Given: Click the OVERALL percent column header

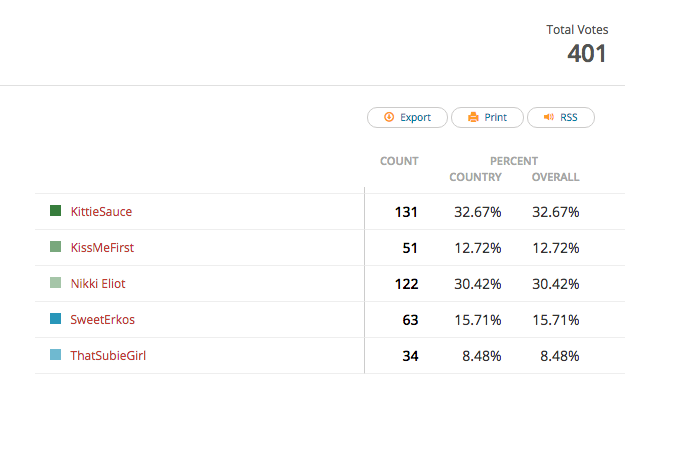Looking at the screenshot, I should point(555,177).
